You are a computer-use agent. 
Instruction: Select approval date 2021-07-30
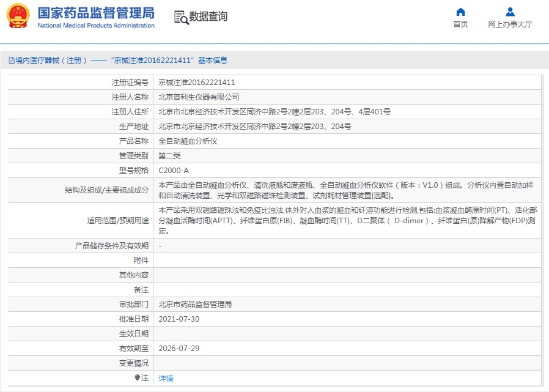[x=179, y=319]
